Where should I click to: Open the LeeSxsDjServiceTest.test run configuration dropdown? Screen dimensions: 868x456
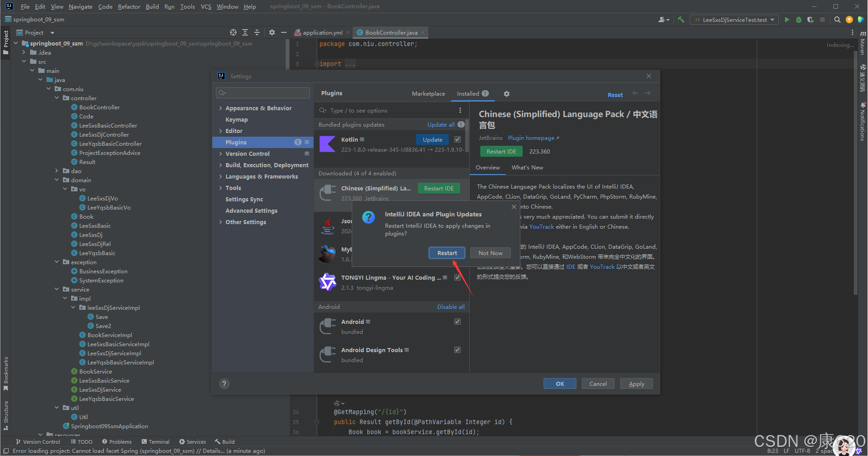pyautogui.click(x=734, y=20)
